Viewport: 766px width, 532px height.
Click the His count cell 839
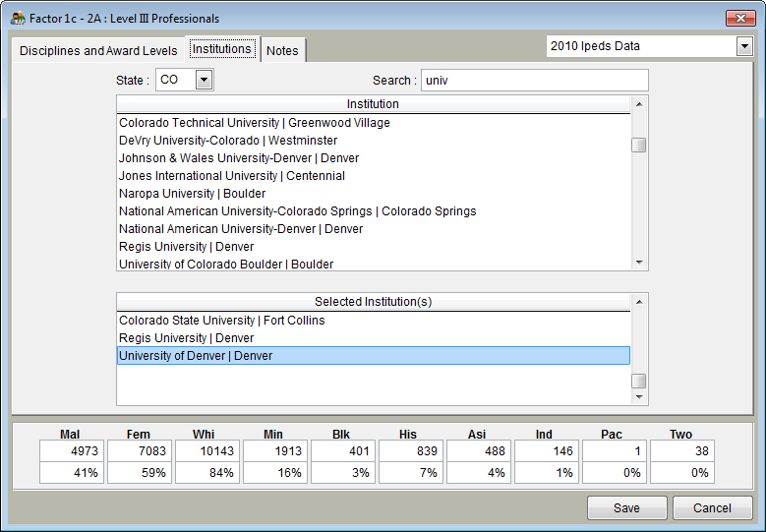[411, 451]
